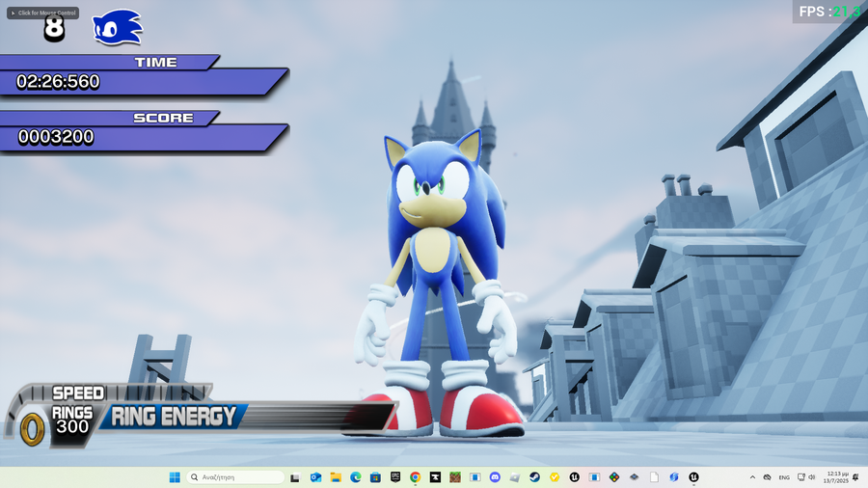The image size is (868, 488).
Task: Open the blue swirl app on the taskbar
Action: 674,477
